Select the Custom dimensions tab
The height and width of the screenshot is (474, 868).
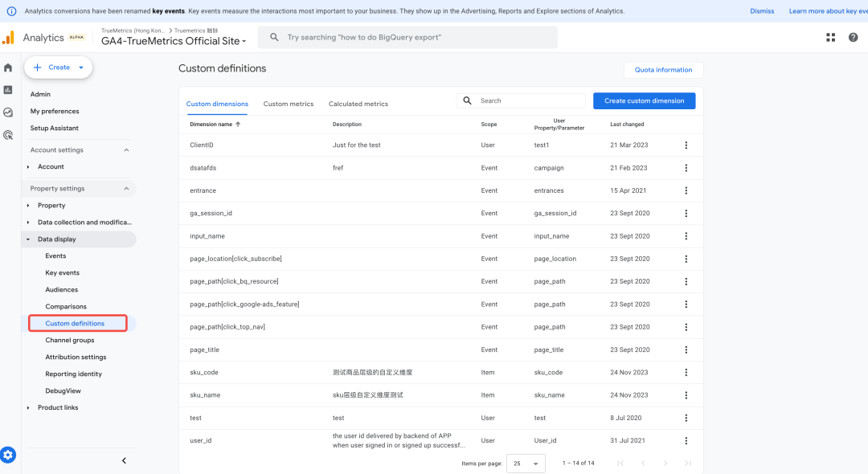217,104
